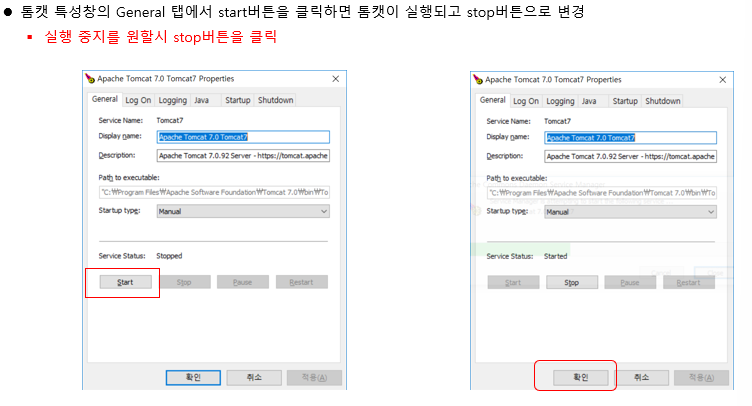
Task: Click Display name field in right window
Action: [x=631, y=138]
